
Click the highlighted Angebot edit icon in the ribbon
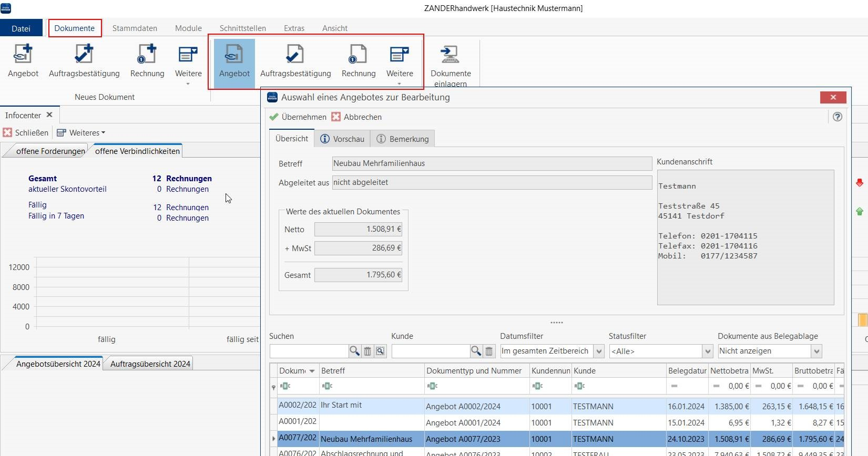pos(234,55)
